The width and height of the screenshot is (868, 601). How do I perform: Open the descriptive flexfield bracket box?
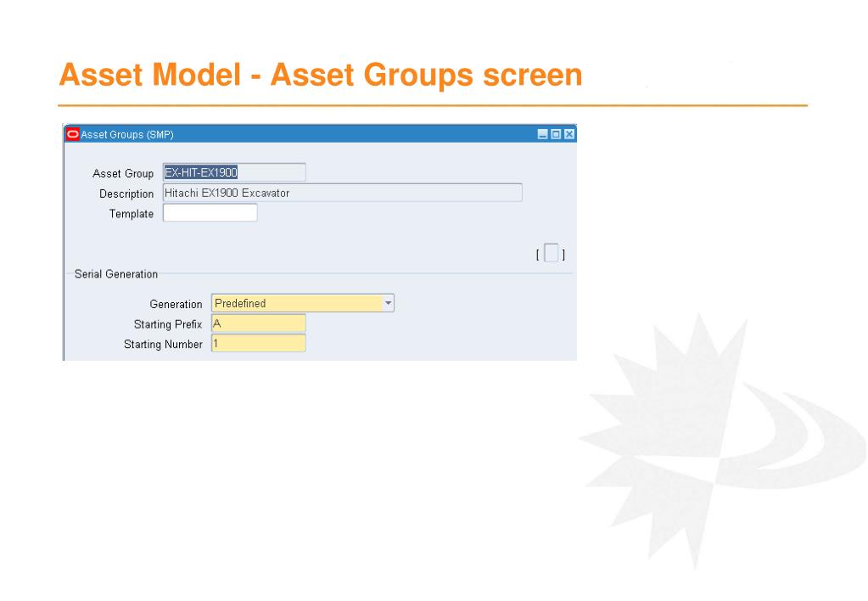[551, 253]
